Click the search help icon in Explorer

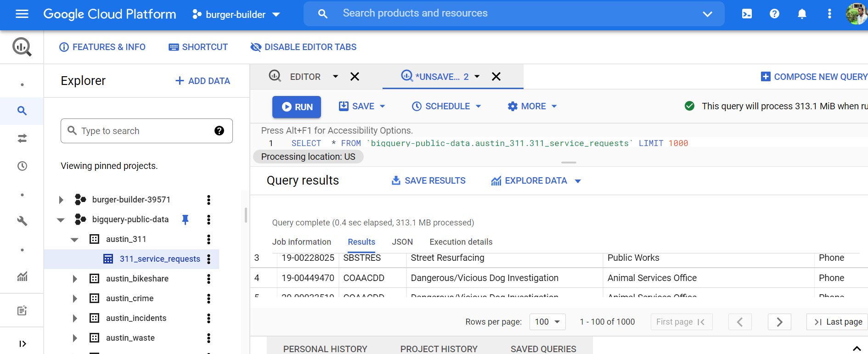(x=219, y=131)
